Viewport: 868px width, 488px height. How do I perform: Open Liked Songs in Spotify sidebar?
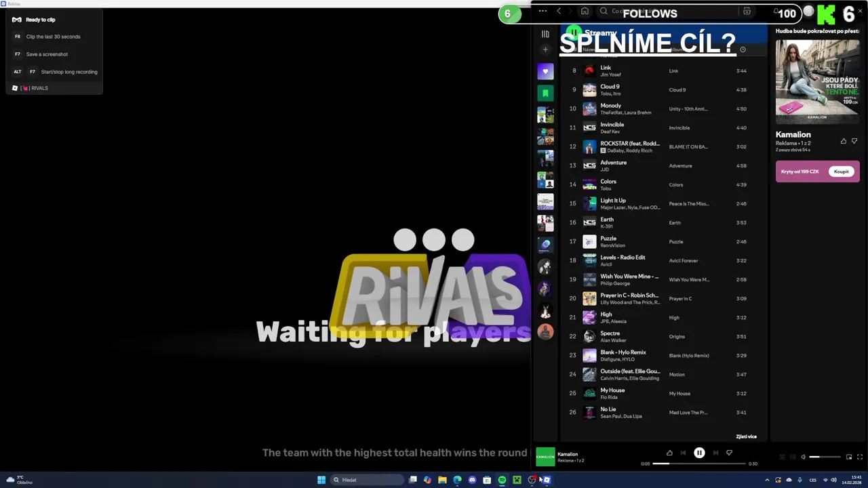tap(545, 71)
